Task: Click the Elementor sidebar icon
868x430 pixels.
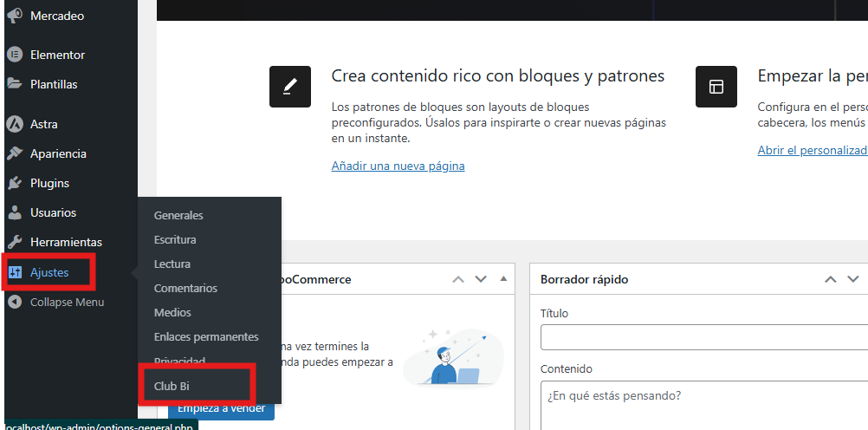Action: click(15, 55)
